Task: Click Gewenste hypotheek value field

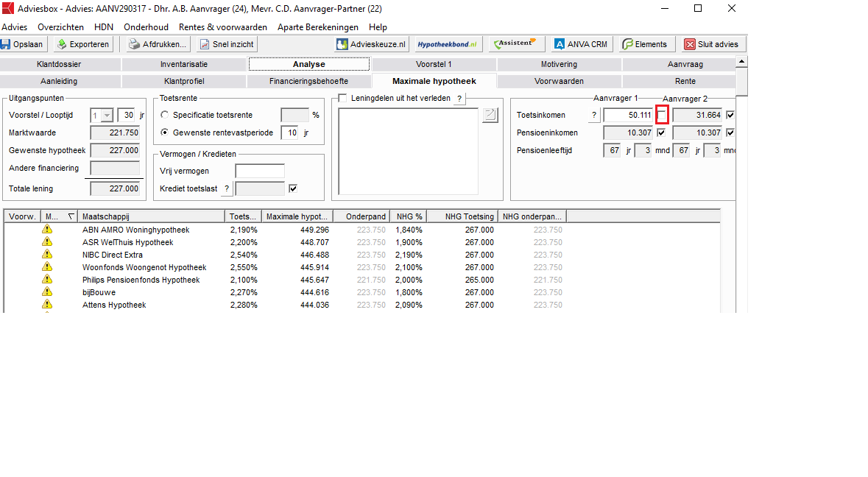Action: [115, 150]
